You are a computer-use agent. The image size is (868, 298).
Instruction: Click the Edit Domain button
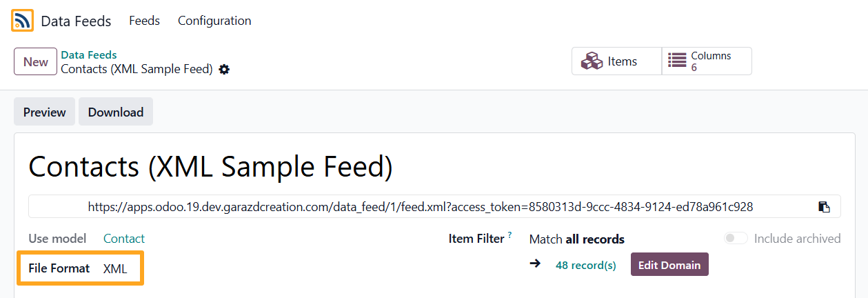(669, 265)
